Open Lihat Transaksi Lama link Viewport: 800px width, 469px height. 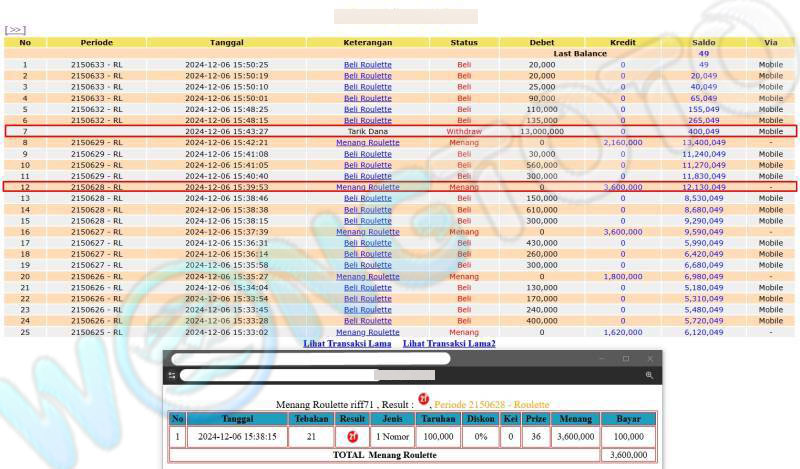349,343
